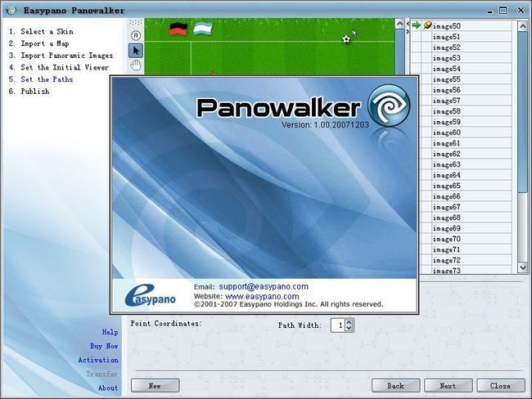Select image63 in the list
This screenshot has width=532, height=399.
pos(471,164)
